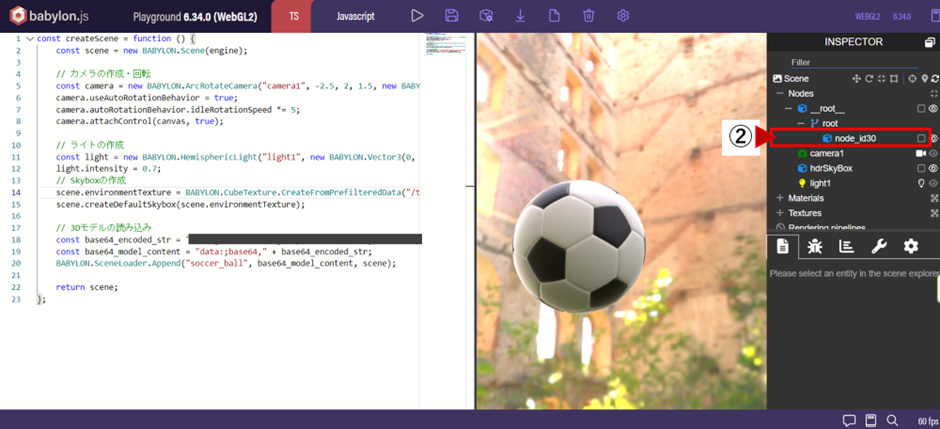This screenshot has height=429, width=940.
Task: Expand the Textures section
Action: point(780,213)
